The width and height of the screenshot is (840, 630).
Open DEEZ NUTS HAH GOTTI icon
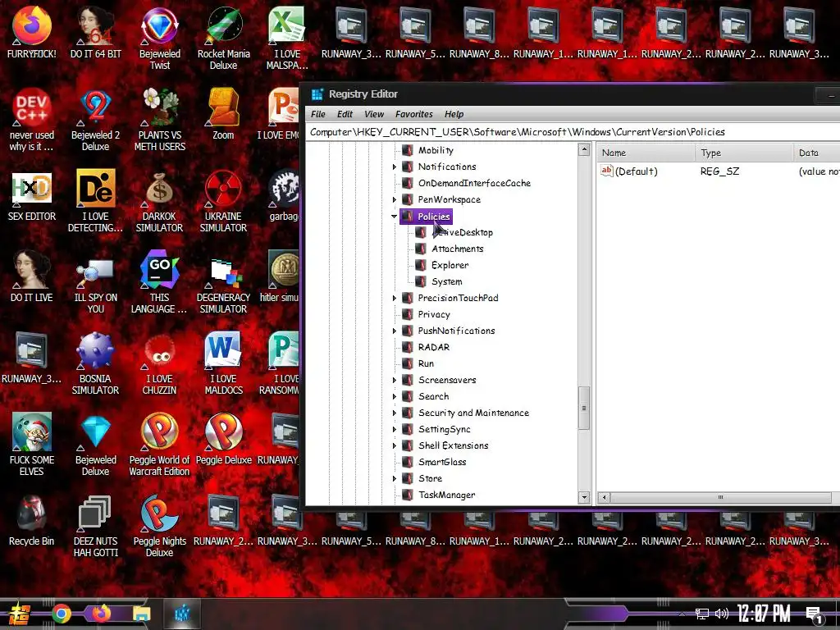tap(95, 526)
